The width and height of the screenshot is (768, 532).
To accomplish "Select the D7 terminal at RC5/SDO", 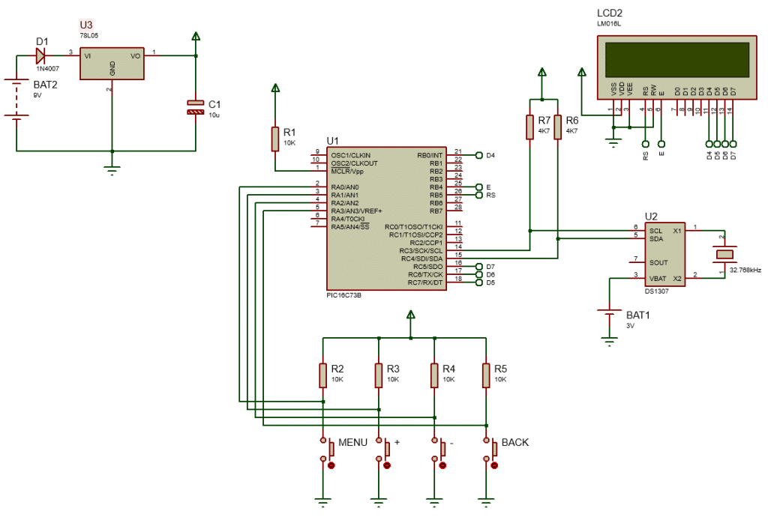I will click(479, 267).
